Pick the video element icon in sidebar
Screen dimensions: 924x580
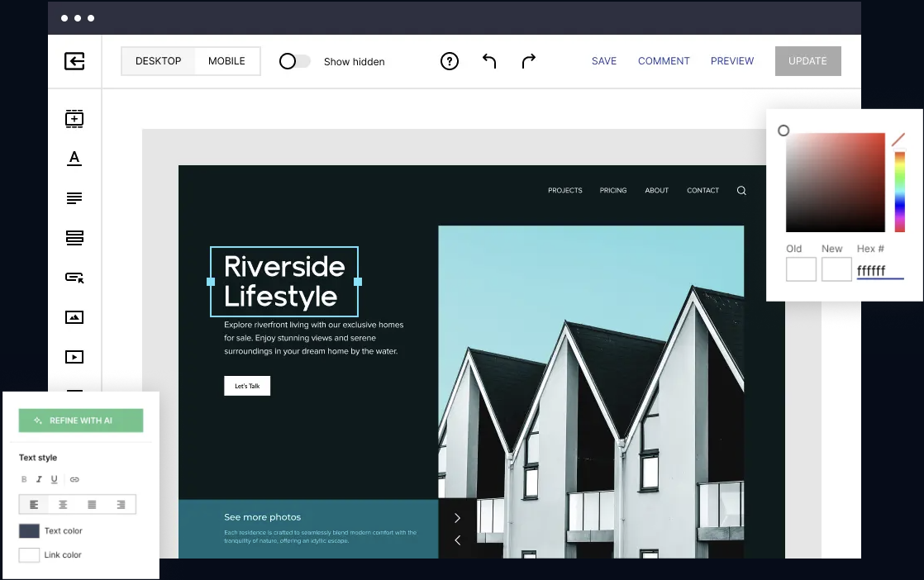tap(74, 357)
